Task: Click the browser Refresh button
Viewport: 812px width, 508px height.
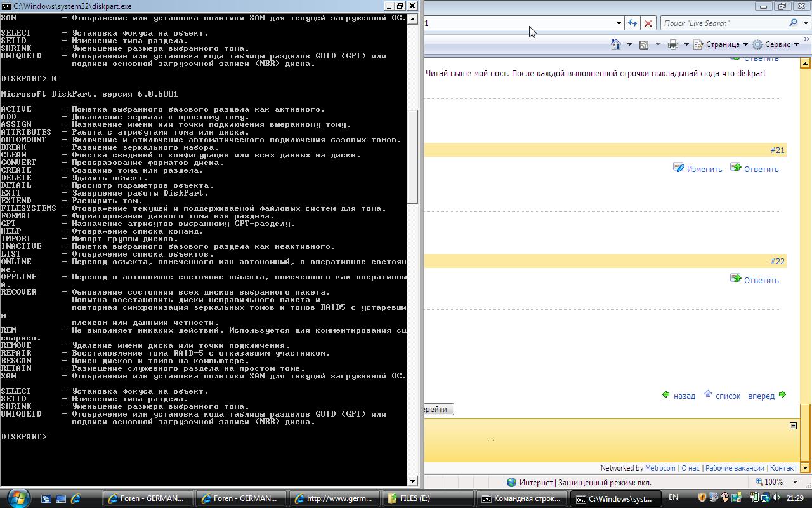Action: coord(632,23)
